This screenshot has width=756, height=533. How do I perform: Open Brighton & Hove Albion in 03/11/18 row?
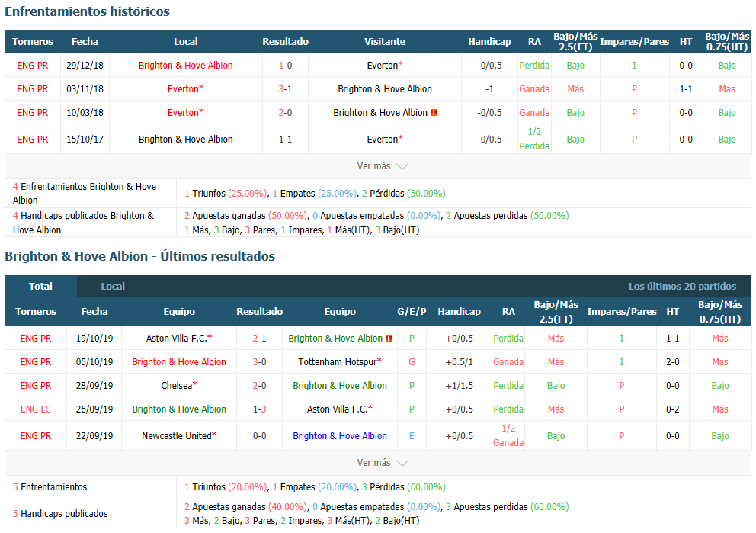385,88
